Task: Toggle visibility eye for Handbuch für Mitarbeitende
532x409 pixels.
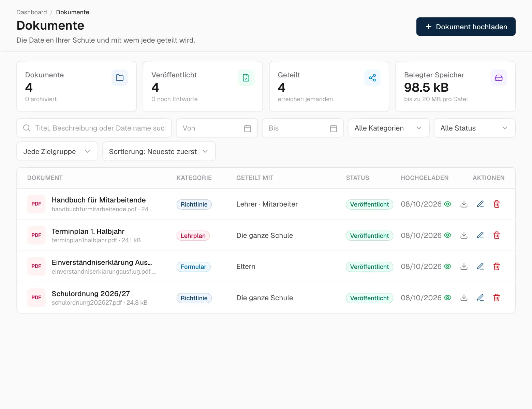Action: (448, 204)
